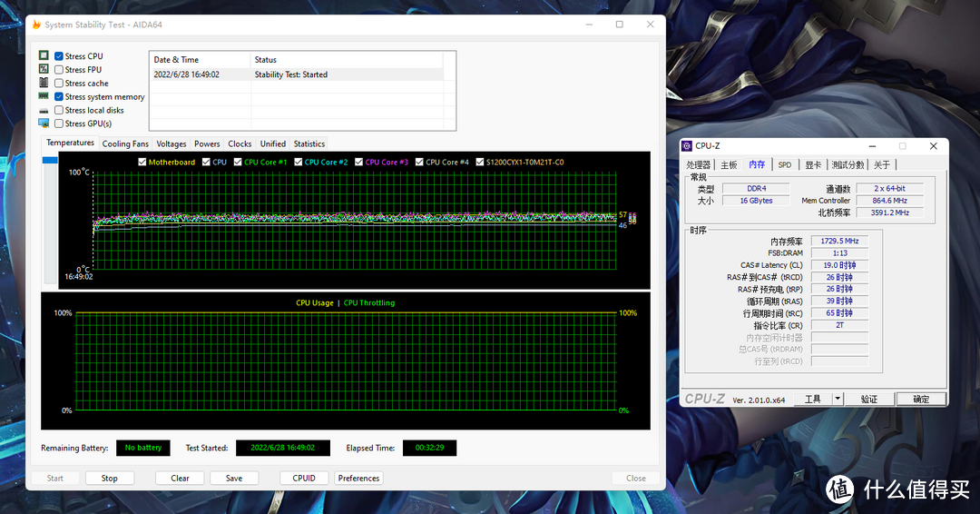Enable the Stress FPU checkbox
This screenshot has height=514, width=980.
(x=59, y=70)
